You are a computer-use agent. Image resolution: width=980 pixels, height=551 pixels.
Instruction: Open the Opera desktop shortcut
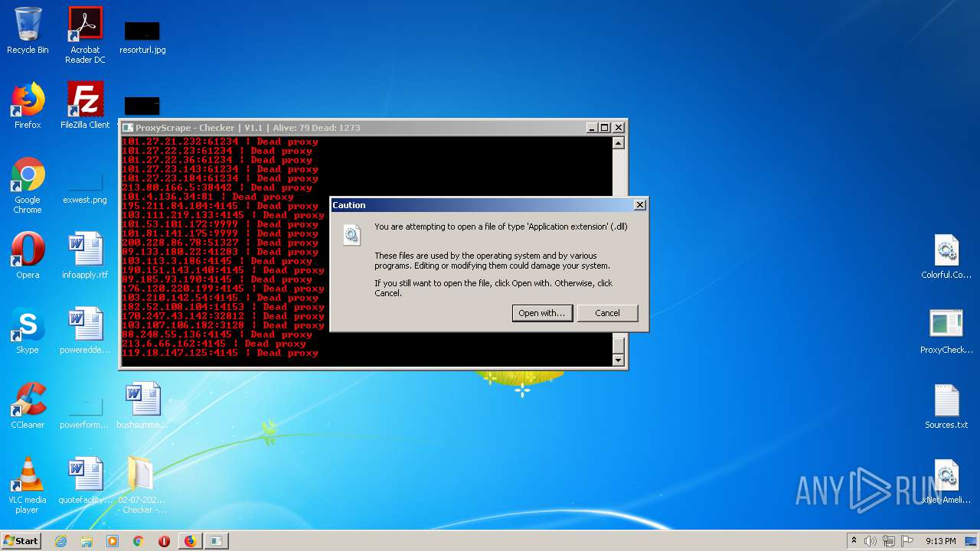click(x=28, y=256)
